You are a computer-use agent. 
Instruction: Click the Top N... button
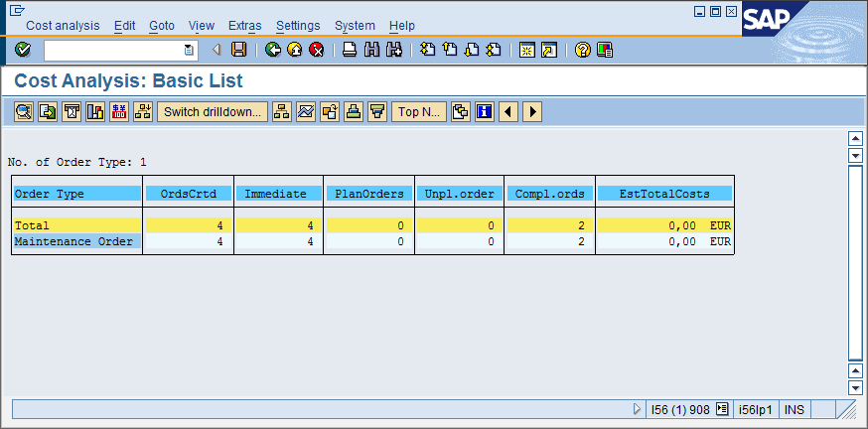click(x=419, y=112)
